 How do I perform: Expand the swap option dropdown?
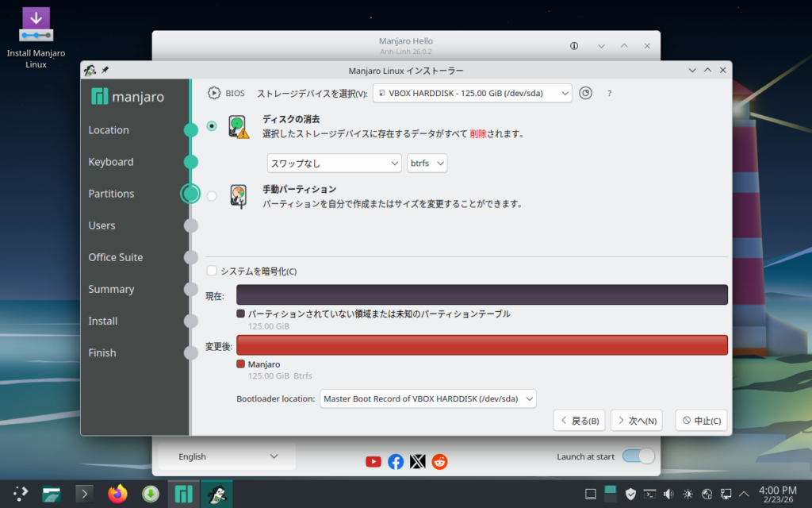(x=334, y=163)
